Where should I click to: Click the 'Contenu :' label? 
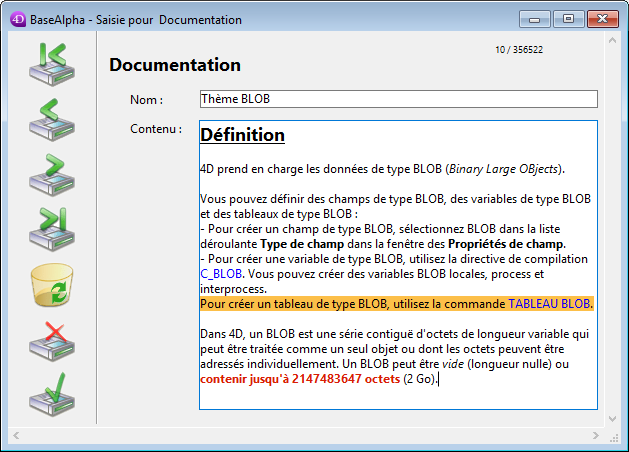coord(156,129)
